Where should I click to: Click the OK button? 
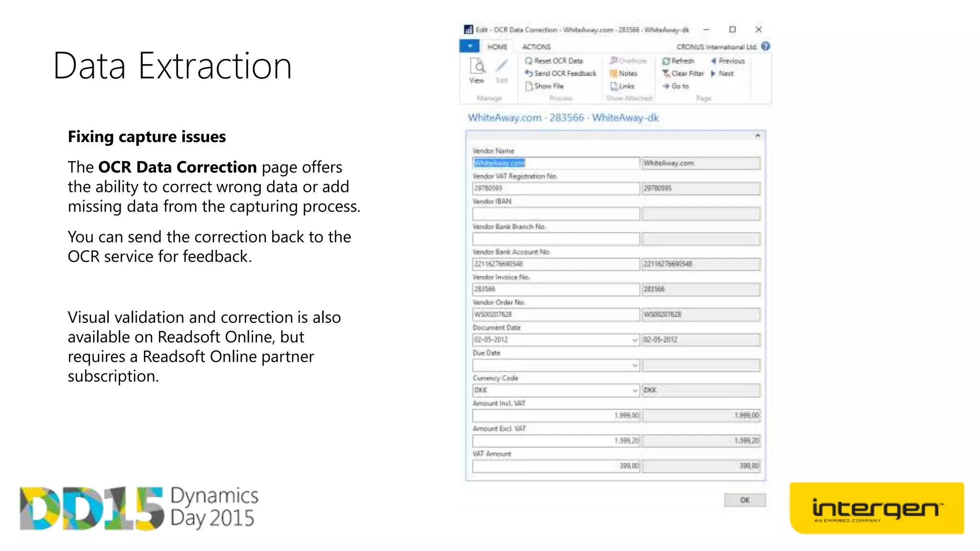[x=745, y=500]
